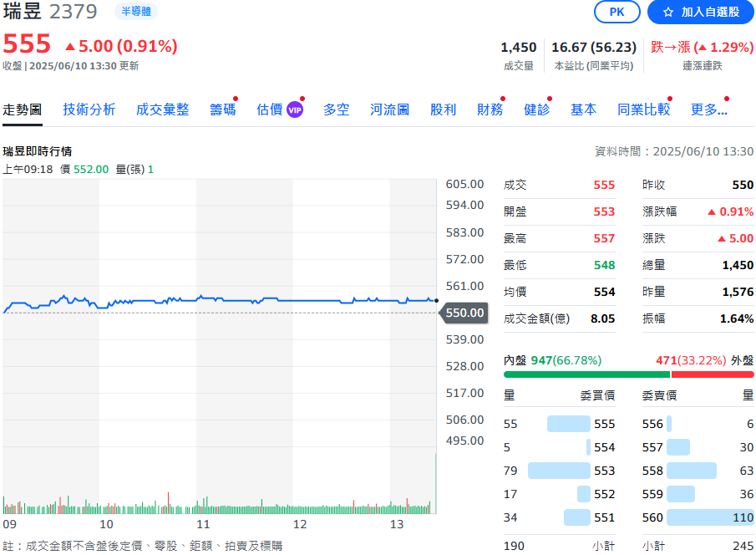
Task: Switch to the 技術分析 tab
Action: [x=89, y=109]
